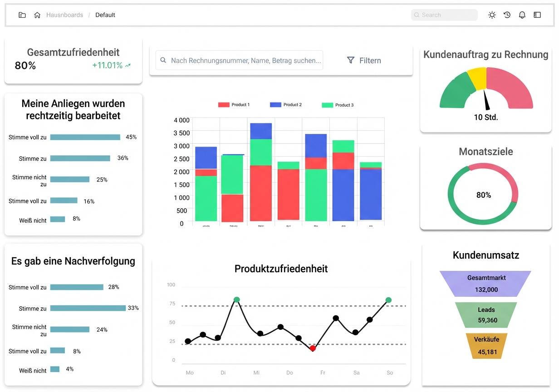Click the folder icon in the top bar
559x392 pixels.
coord(22,15)
